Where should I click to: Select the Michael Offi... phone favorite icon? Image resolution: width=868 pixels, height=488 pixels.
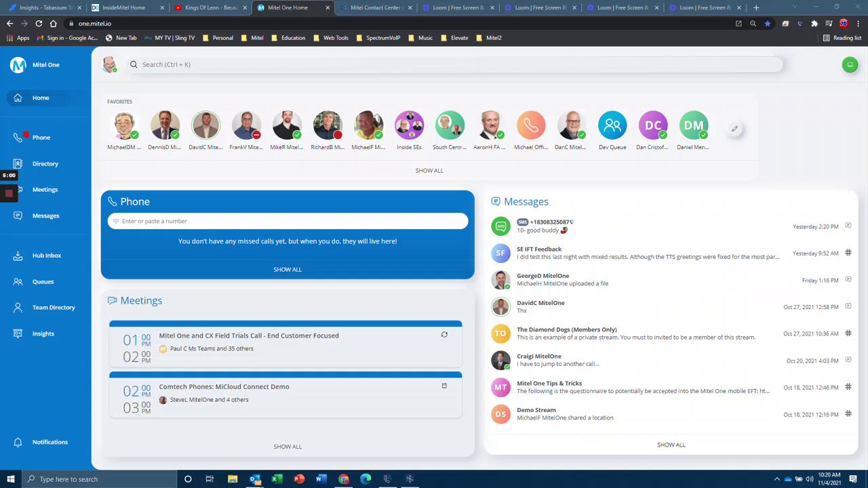coord(531,125)
